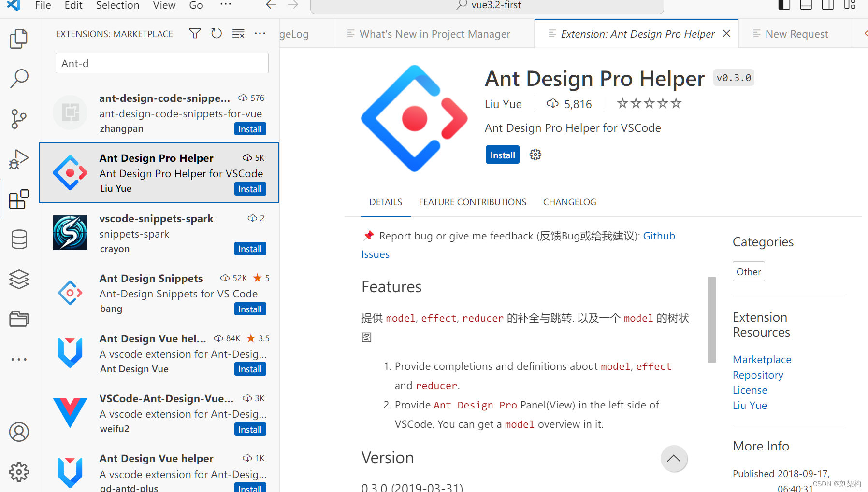Go back with the navigation arrow

tap(271, 5)
